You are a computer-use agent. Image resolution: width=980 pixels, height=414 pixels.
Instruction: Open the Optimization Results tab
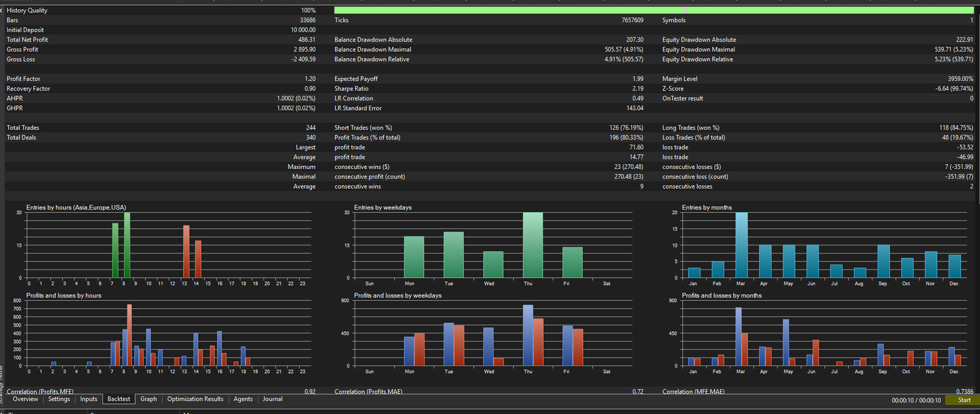click(x=195, y=399)
